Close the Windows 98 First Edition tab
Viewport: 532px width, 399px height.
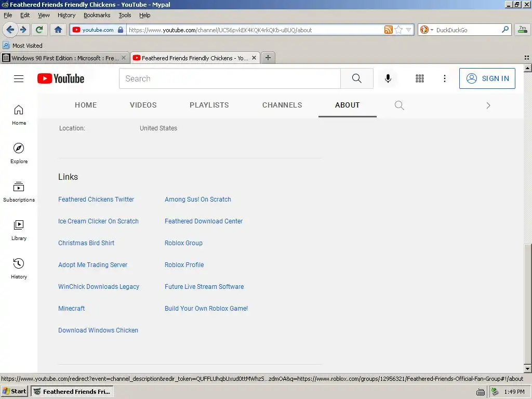click(x=124, y=58)
